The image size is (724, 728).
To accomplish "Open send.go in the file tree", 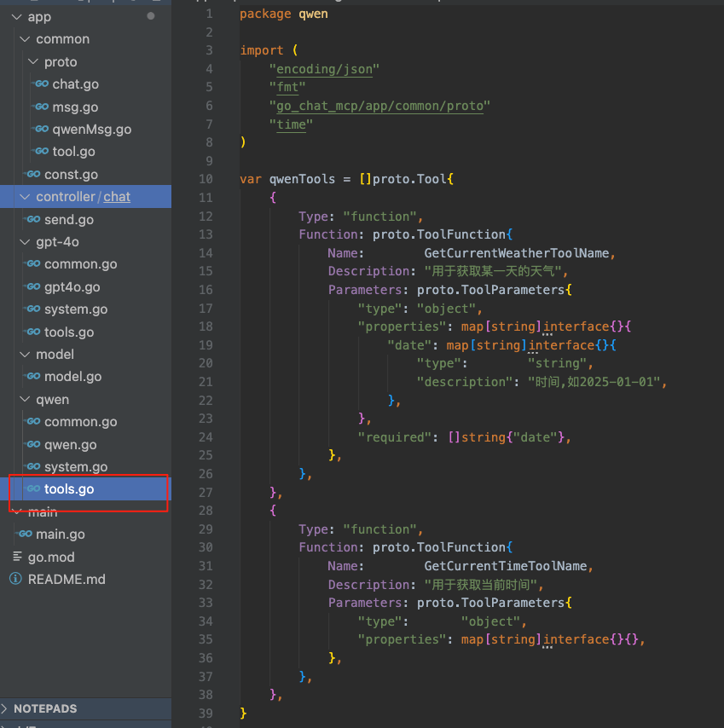I will point(69,219).
